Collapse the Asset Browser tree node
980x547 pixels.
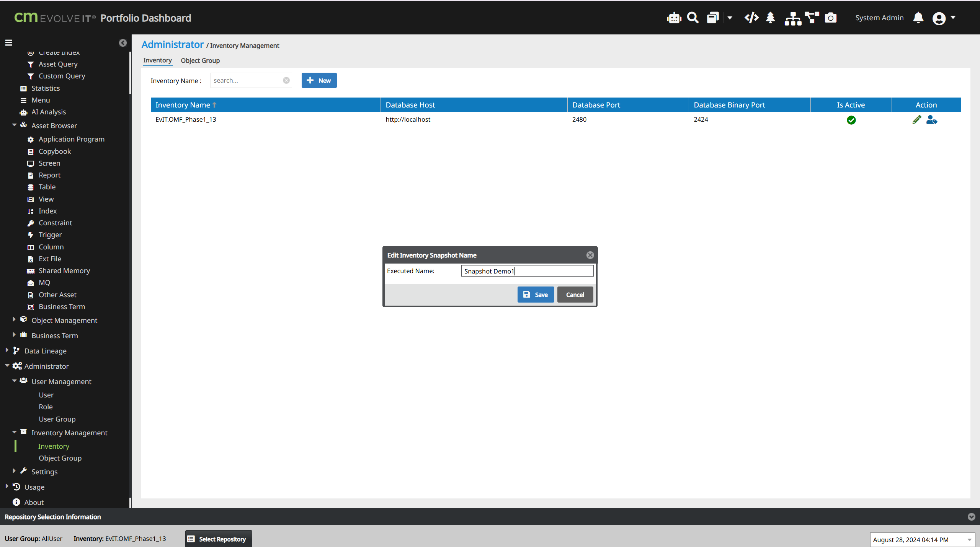(14, 125)
